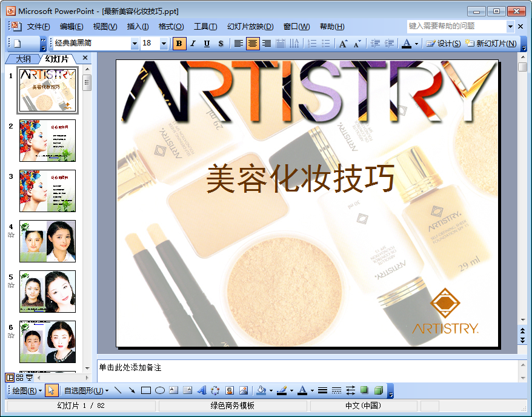
Task: Switch to slide sorter view
Action: (x=19, y=378)
